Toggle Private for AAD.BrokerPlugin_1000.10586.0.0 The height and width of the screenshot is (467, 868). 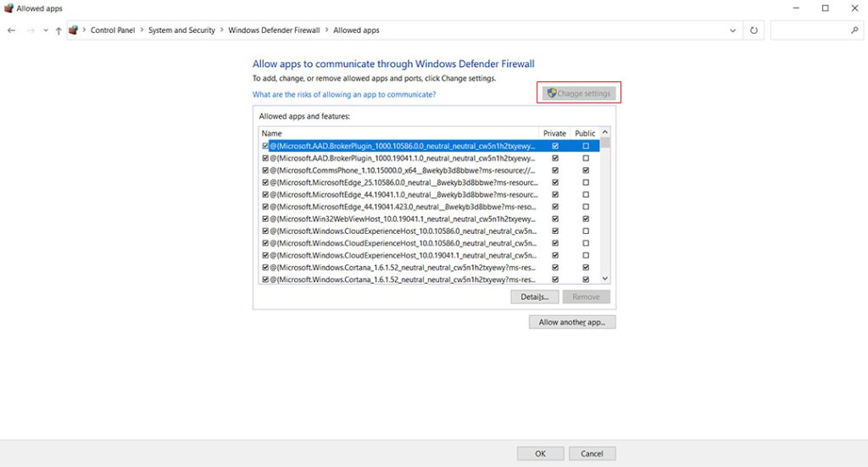click(555, 146)
